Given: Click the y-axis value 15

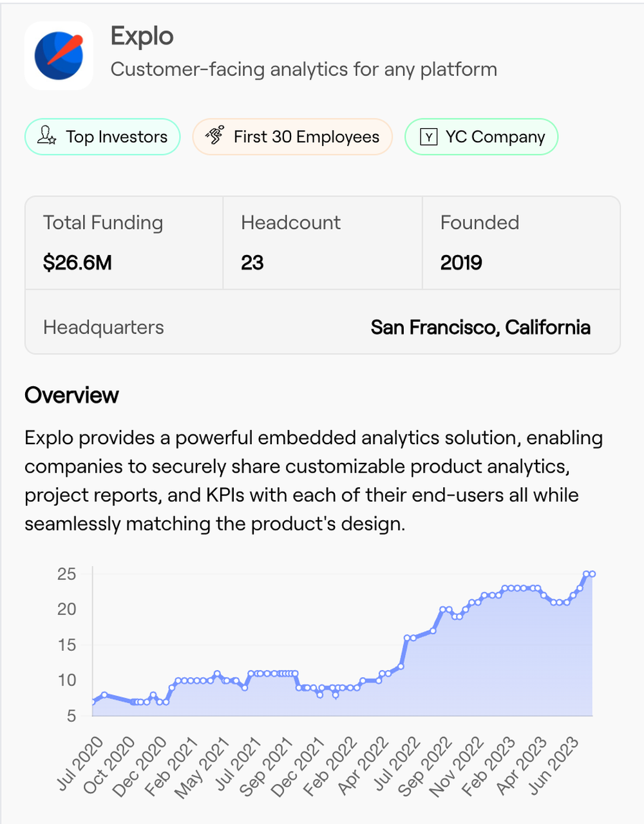Looking at the screenshot, I should 66,645.
